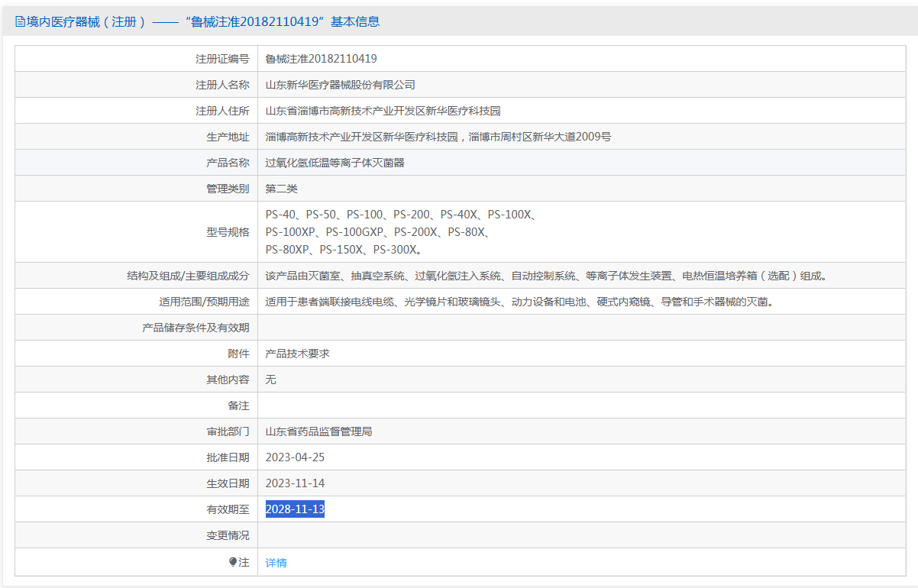Click the 产品名称 label
The height and width of the screenshot is (588, 918).
click(x=228, y=163)
